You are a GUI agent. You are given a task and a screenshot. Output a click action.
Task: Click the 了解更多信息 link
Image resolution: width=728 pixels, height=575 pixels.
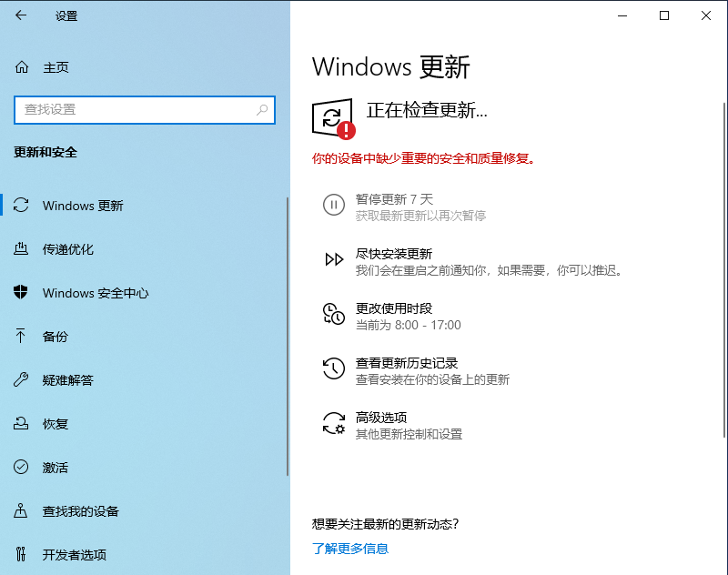(350, 549)
